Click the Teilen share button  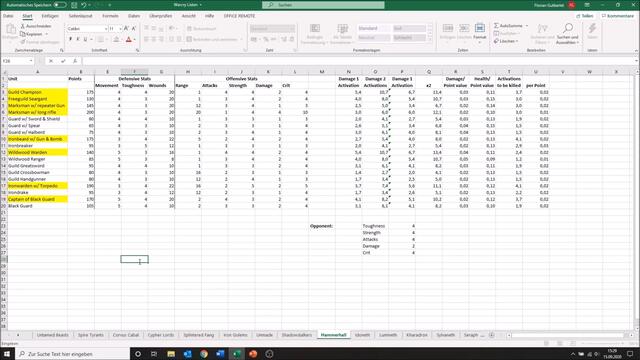click(585, 16)
